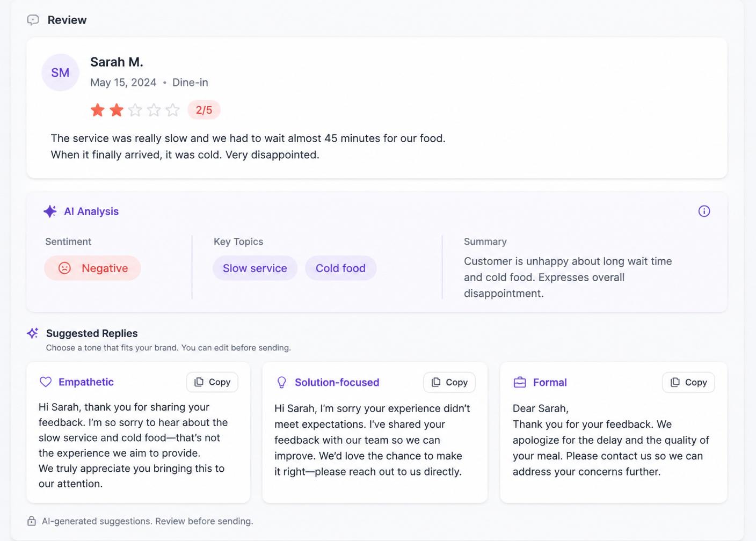Click the Key Topics label
This screenshot has height=541, width=756.
238,242
